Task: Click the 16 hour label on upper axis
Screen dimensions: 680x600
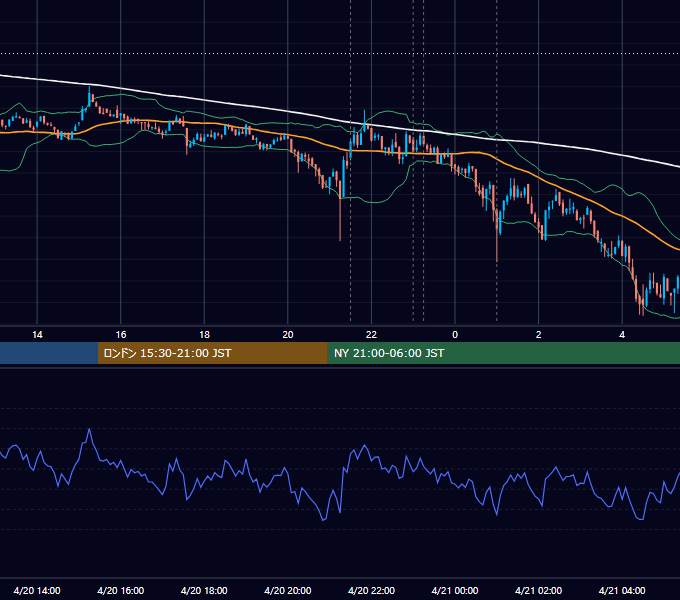Action: click(x=121, y=335)
